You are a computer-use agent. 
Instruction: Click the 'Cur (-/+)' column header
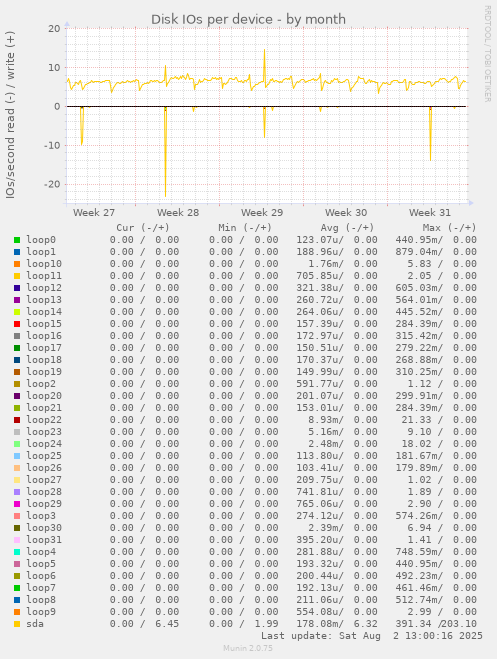(143, 228)
